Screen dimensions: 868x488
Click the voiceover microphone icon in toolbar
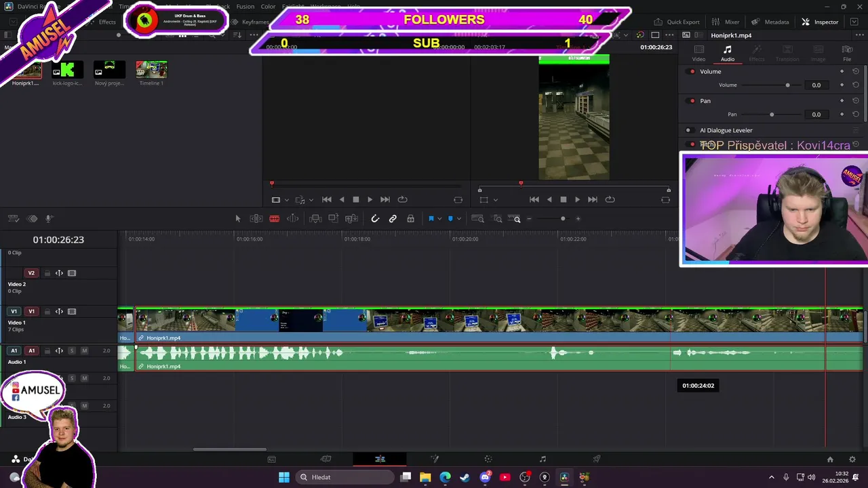49,218
